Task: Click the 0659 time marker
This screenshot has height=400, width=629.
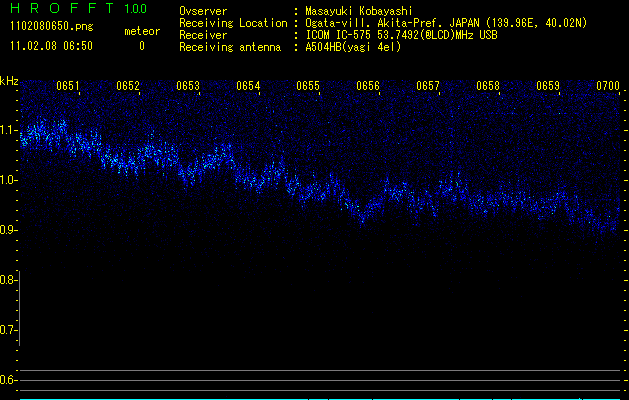Action: click(548, 86)
